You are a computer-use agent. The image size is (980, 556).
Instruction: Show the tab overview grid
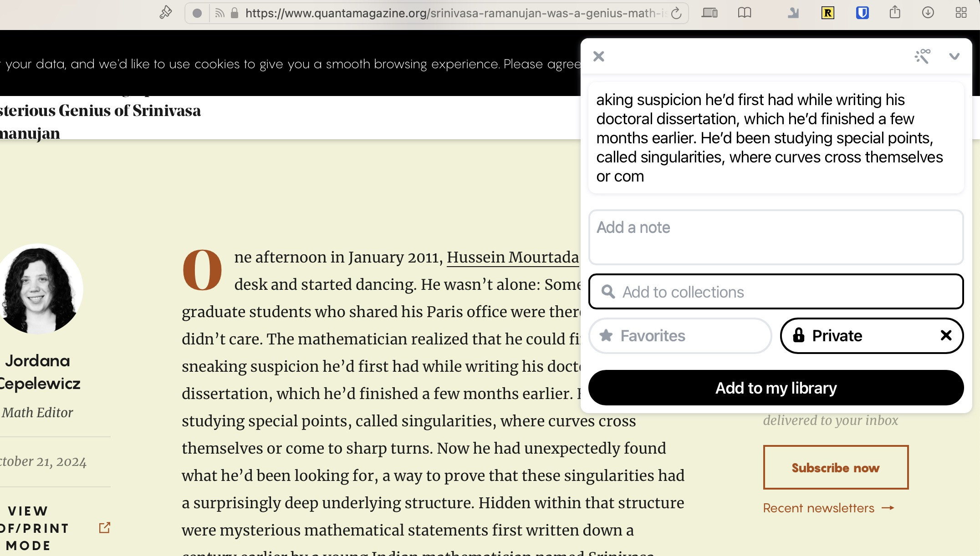961,13
